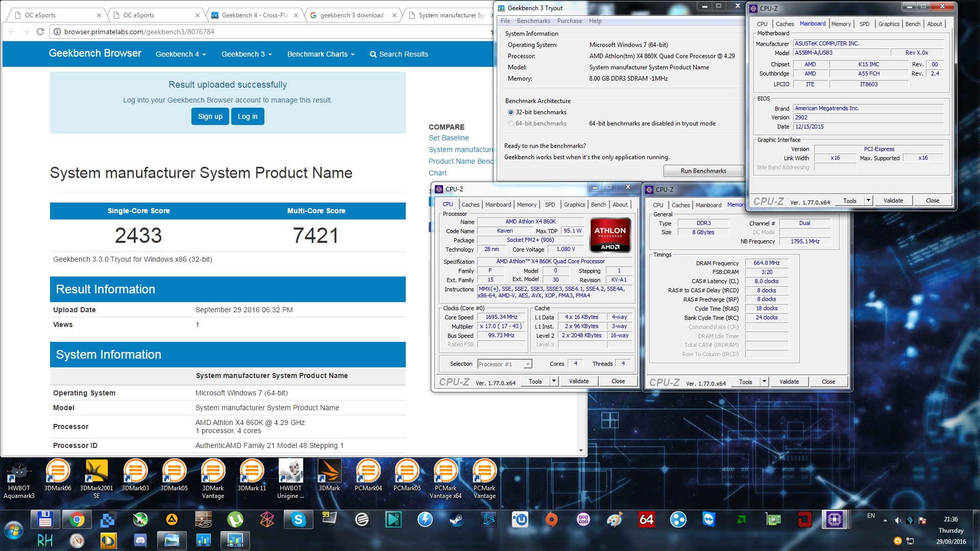Click Tools button in CPU window CPU-Z
The image size is (980, 551).
[535, 381]
